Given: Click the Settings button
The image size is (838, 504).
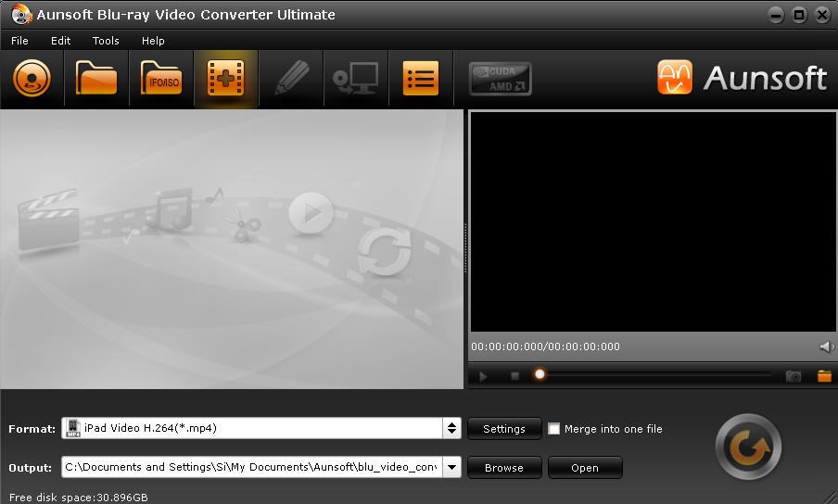Looking at the screenshot, I should click(x=504, y=429).
